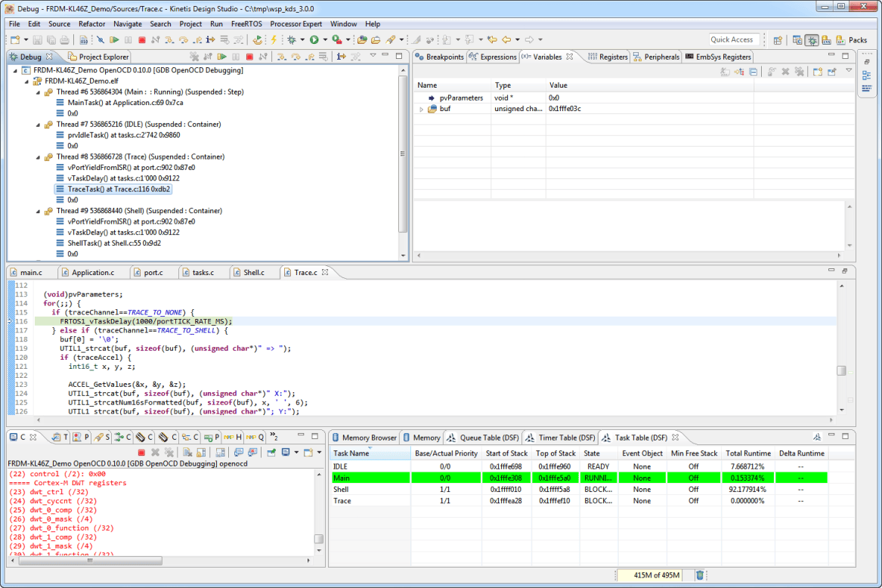The width and height of the screenshot is (882, 588).
Task: Click Resume icon in the Debug view toolbar
Action: click(x=221, y=57)
